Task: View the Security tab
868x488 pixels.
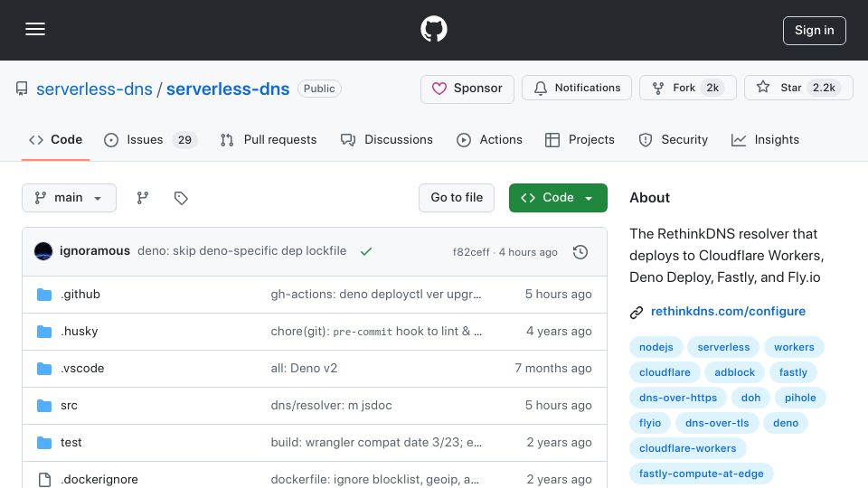Action: (673, 140)
